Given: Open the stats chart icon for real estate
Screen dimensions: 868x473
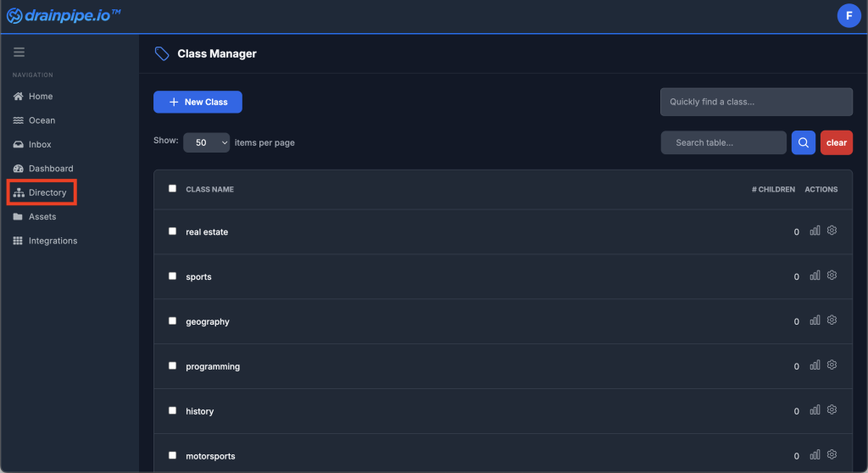Looking at the screenshot, I should coord(815,231).
